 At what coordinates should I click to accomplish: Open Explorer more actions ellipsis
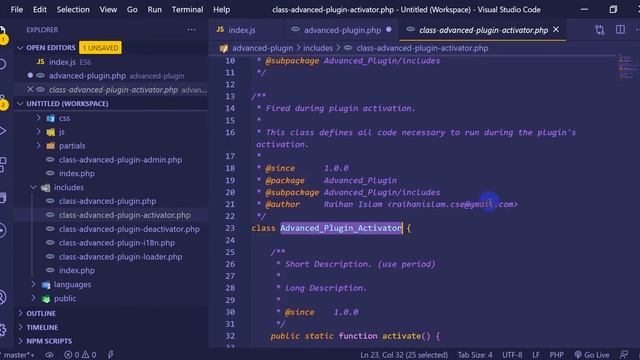pyautogui.click(x=191, y=29)
